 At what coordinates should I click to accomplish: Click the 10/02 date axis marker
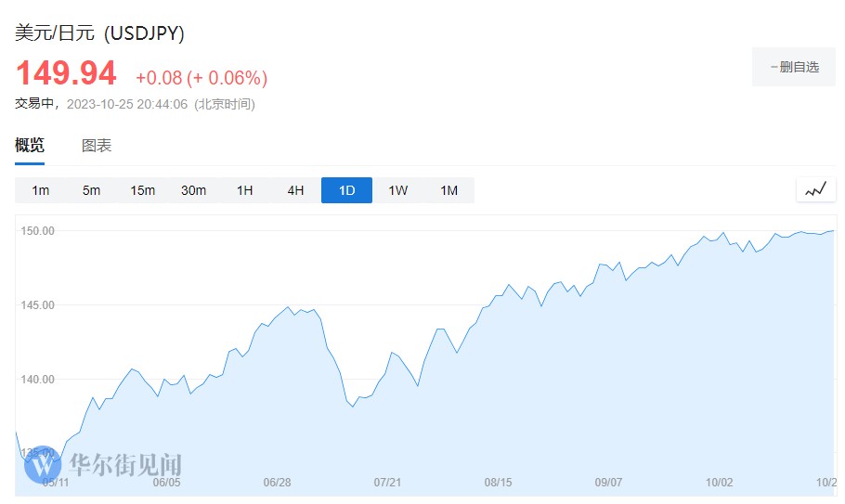click(x=719, y=483)
